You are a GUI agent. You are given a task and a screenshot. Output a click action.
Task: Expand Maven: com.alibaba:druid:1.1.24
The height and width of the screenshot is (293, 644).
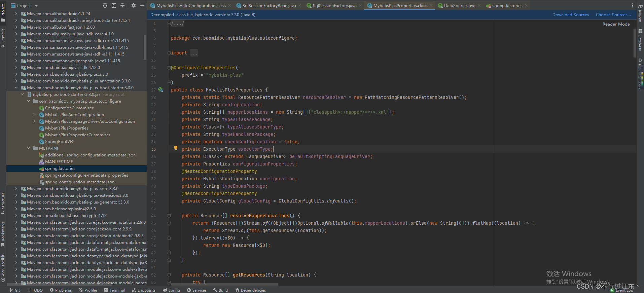pyautogui.click(x=16, y=13)
